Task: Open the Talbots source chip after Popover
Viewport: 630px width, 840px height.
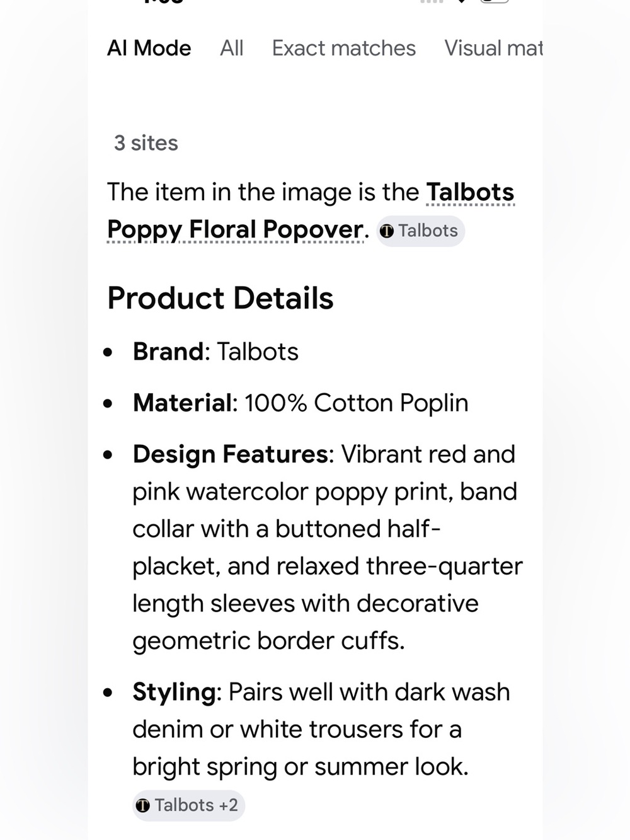Action: click(421, 231)
